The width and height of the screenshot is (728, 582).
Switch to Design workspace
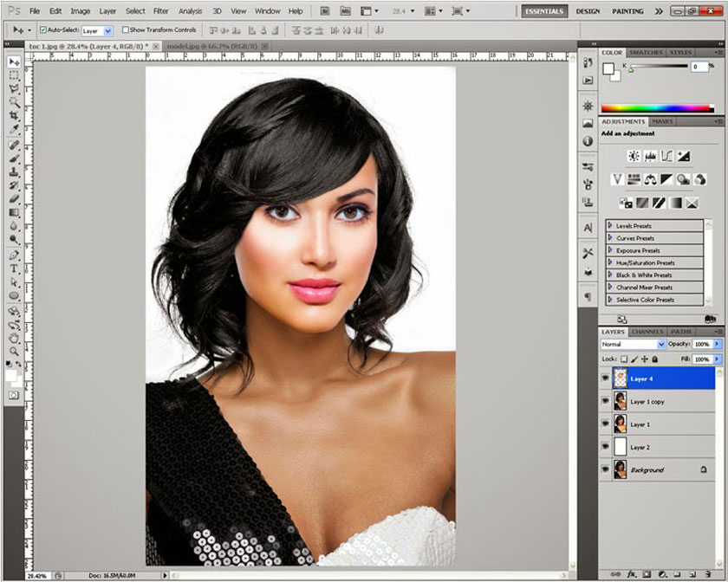pyautogui.click(x=588, y=11)
